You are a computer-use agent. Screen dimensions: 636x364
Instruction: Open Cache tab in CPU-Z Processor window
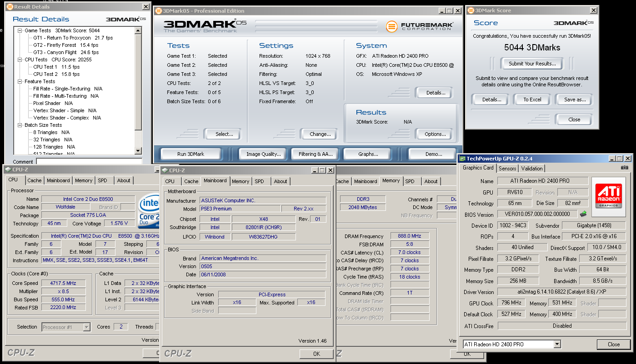pyautogui.click(x=34, y=180)
